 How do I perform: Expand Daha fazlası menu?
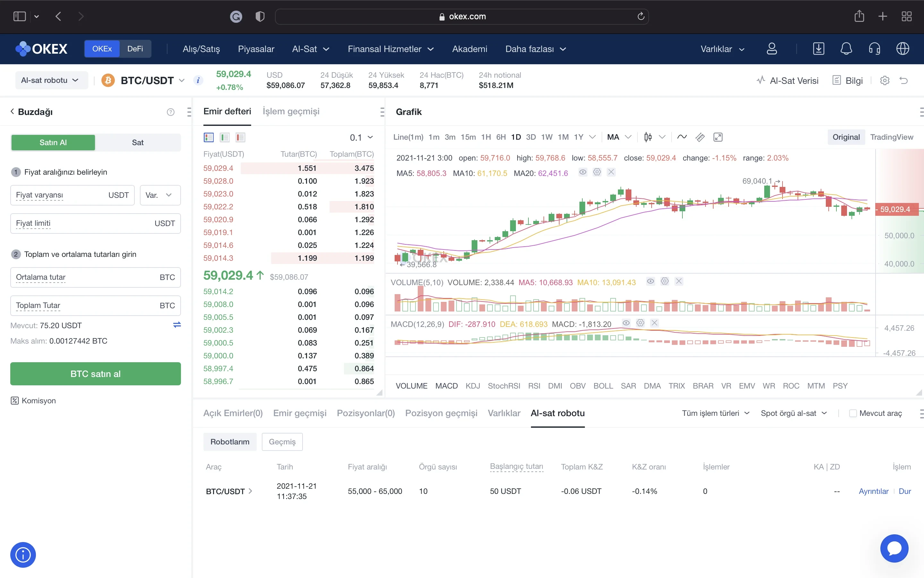pyautogui.click(x=535, y=49)
